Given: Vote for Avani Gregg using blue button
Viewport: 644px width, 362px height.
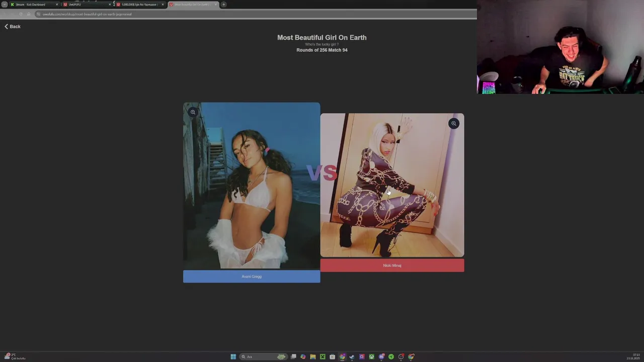Looking at the screenshot, I should [x=252, y=277].
